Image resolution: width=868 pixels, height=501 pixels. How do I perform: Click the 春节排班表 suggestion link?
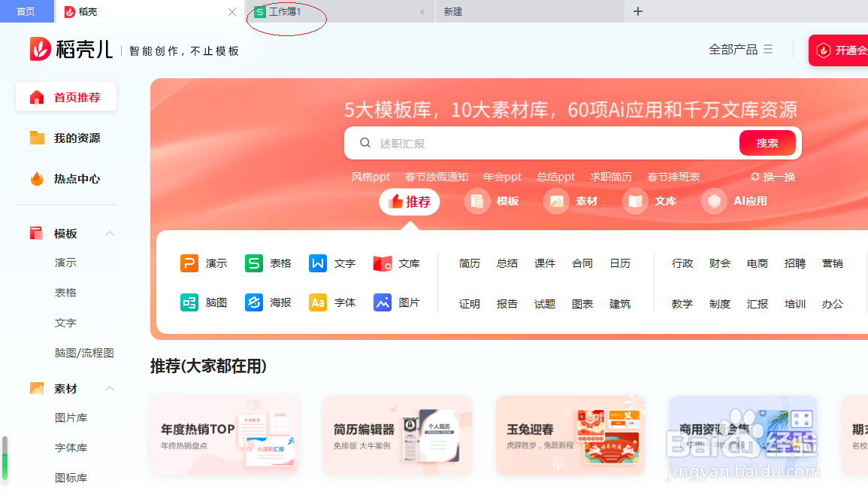pyautogui.click(x=673, y=177)
